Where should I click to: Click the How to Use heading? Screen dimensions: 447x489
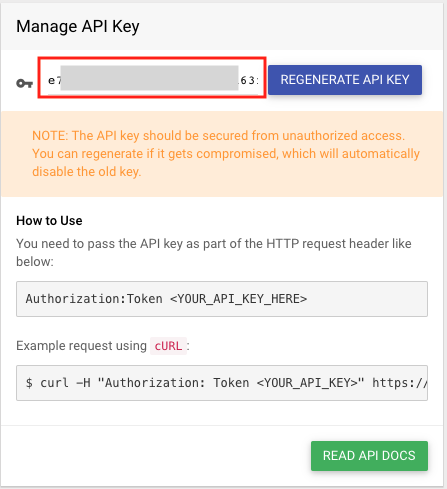pos(49,221)
